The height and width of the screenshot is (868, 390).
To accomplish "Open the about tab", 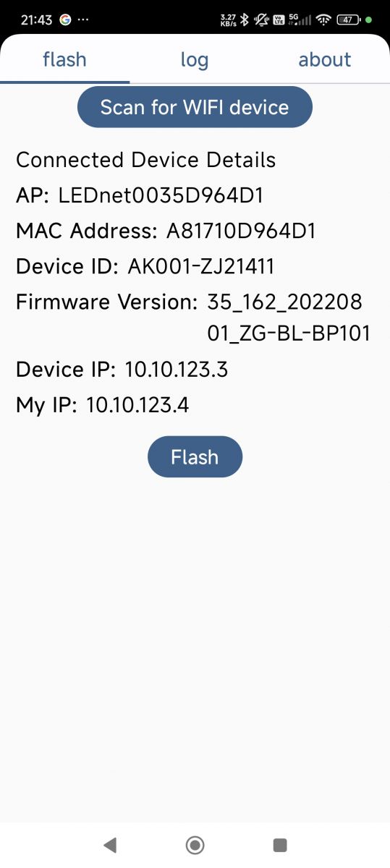I will click(x=325, y=59).
